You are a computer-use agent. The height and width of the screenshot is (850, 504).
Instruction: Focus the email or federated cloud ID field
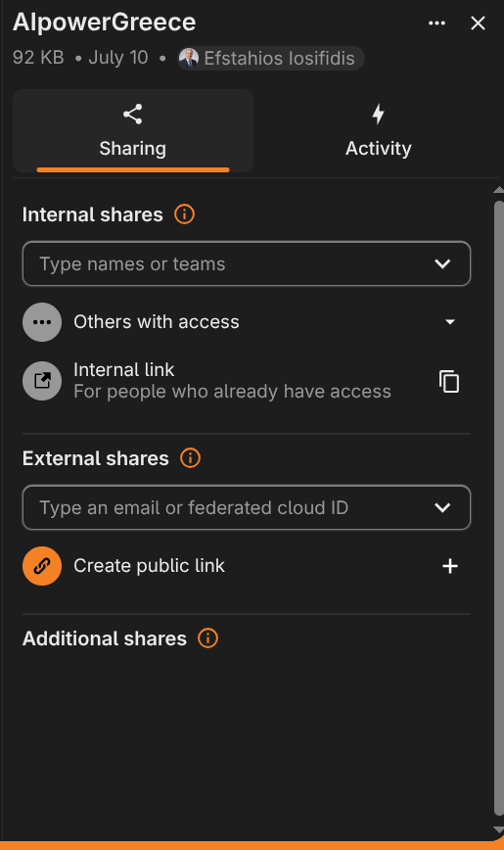coord(246,508)
